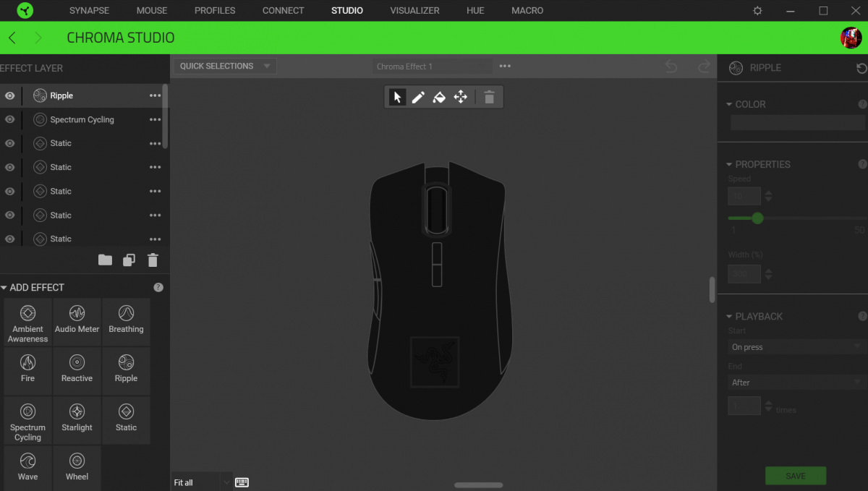Toggle visibility of Spectrum Cycling layer
The width and height of the screenshot is (868, 491).
coord(9,119)
